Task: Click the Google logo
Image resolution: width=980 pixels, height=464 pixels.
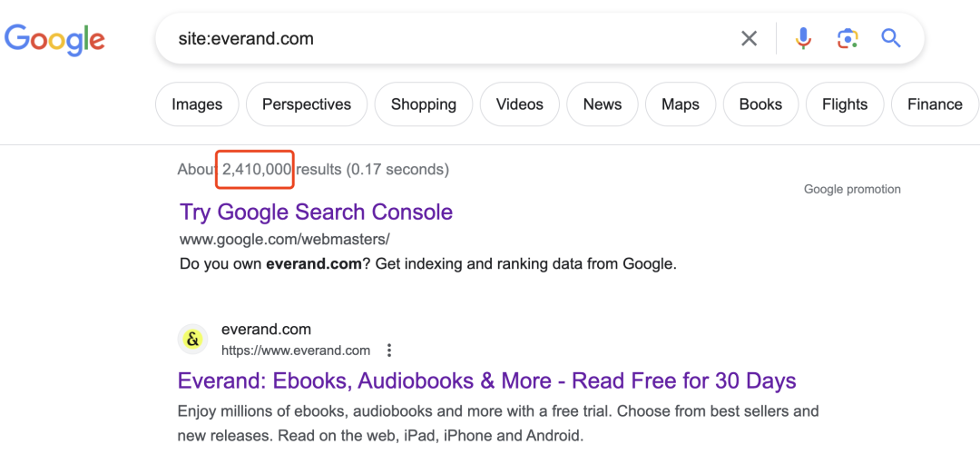Action: tap(54, 39)
